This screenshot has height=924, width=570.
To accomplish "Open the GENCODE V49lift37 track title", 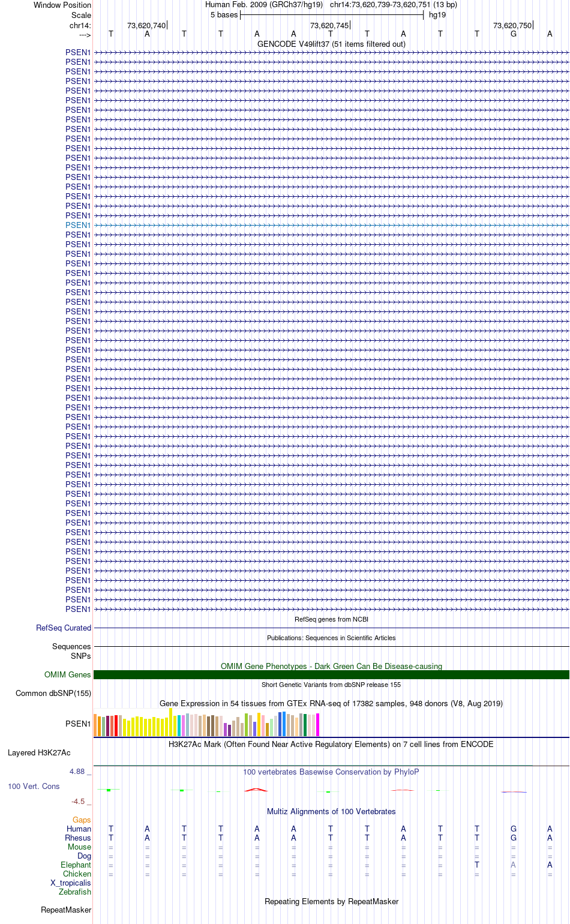I will pyautogui.click(x=331, y=44).
